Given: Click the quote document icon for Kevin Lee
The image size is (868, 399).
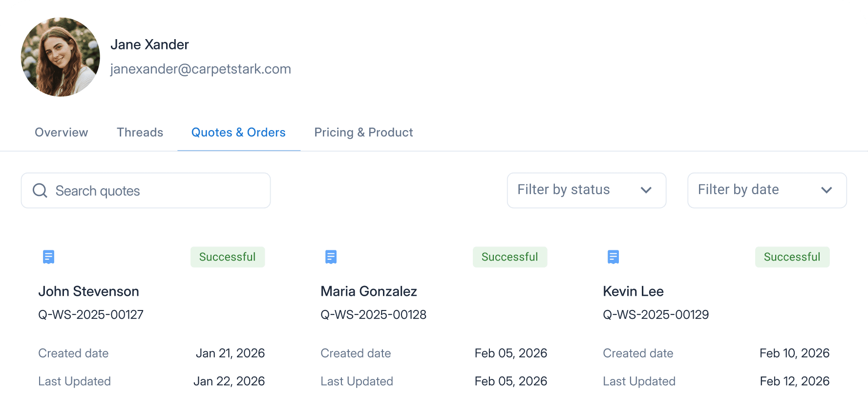Looking at the screenshot, I should [613, 257].
